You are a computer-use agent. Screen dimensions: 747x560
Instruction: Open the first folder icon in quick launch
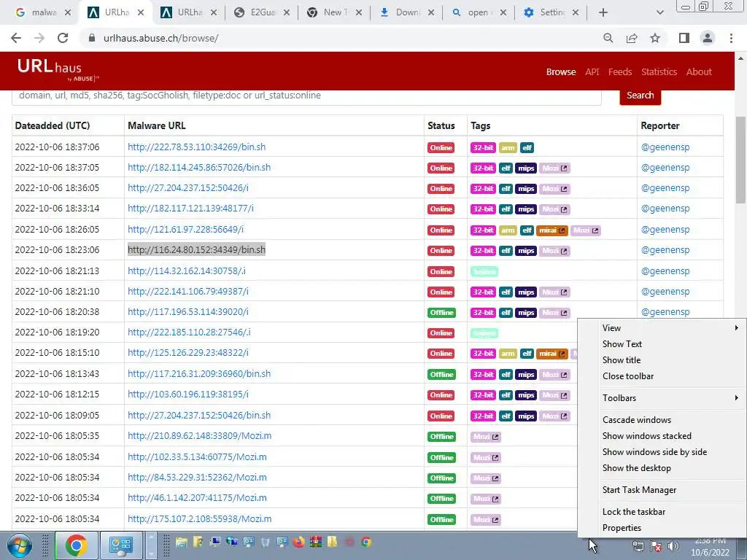[181, 542]
